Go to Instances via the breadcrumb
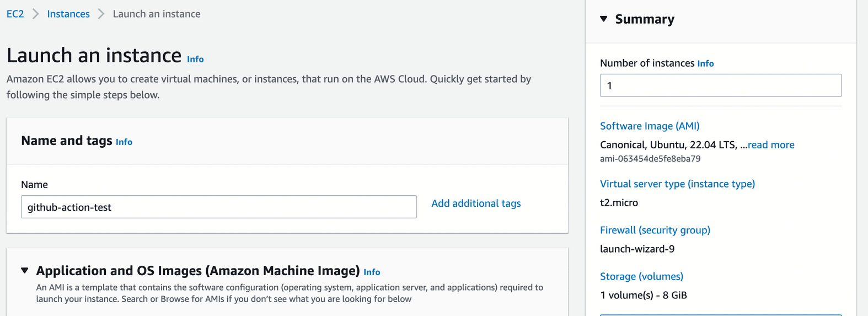The height and width of the screenshot is (316, 868). [x=68, y=14]
